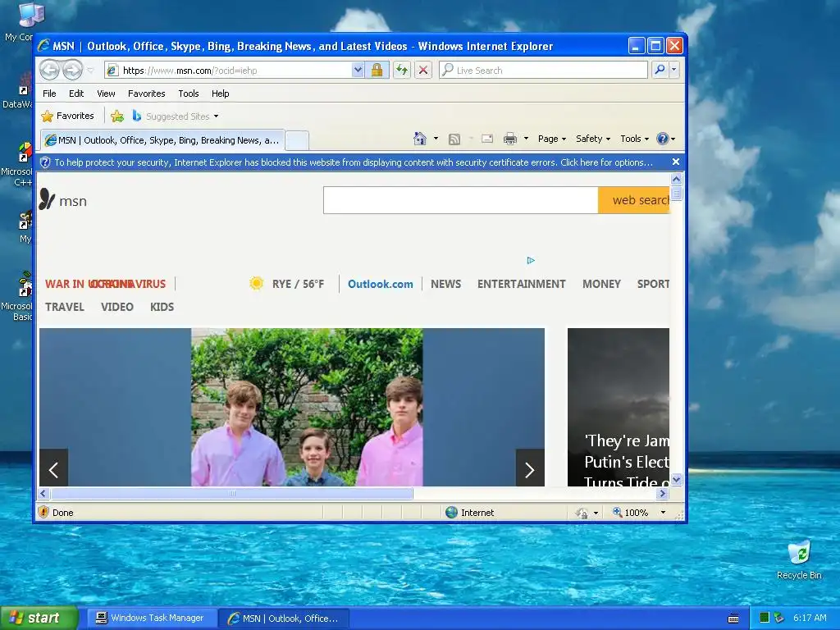Click the Live Search input box
Viewport: 840px width, 630px height.
click(543, 71)
